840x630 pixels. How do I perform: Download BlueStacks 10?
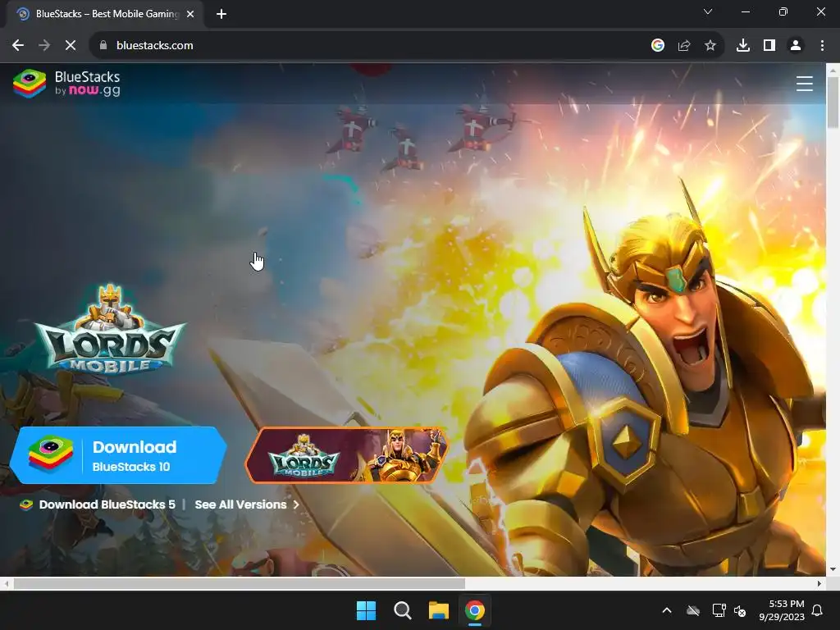pyautogui.click(x=118, y=455)
